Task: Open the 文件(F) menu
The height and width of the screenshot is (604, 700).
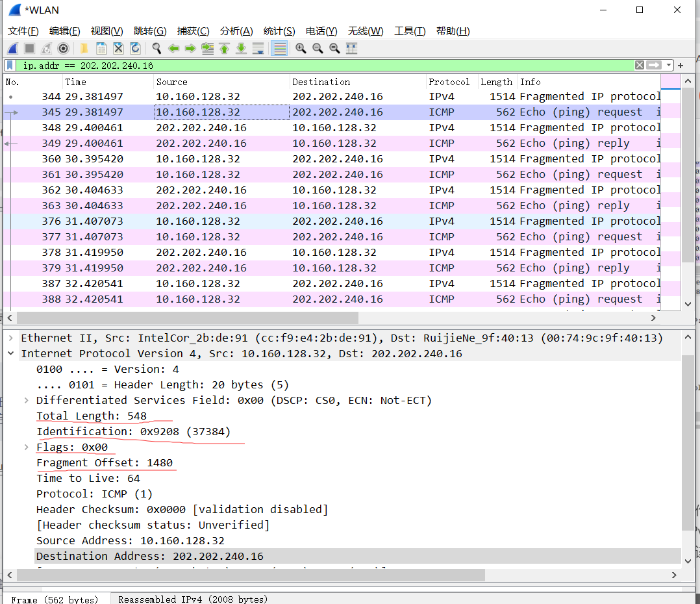Action: (23, 31)
